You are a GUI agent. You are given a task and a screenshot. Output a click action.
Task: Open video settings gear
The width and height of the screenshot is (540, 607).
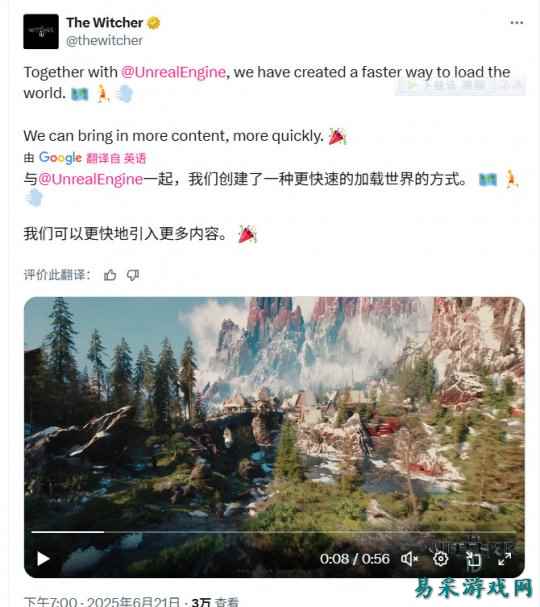tap(441, 559)
